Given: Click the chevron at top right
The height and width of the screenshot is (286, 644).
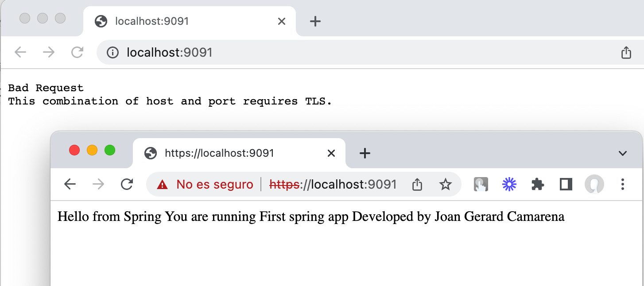Looking at the screenshot, I should [x=623, y=153].
